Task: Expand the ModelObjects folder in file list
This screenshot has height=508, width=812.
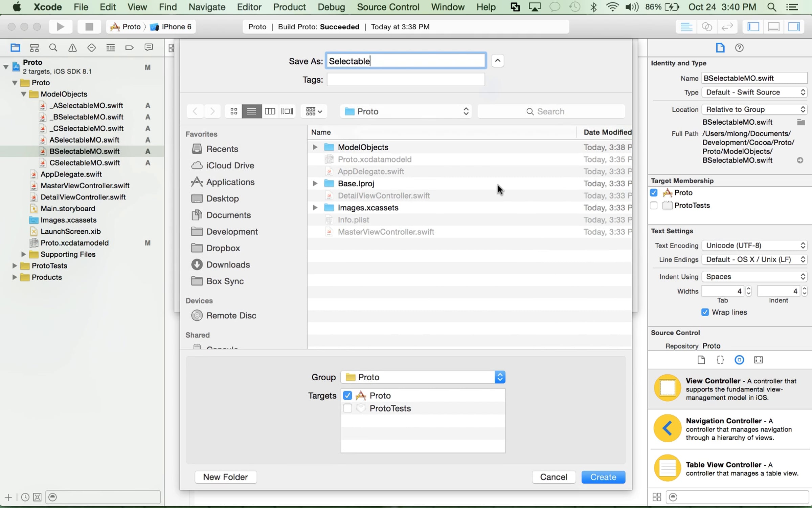Action: [x=315, y=147]
